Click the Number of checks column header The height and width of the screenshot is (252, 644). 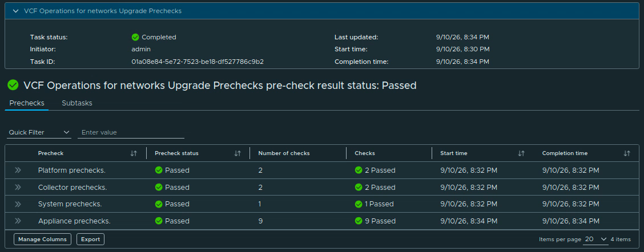(x=284, y=153)
